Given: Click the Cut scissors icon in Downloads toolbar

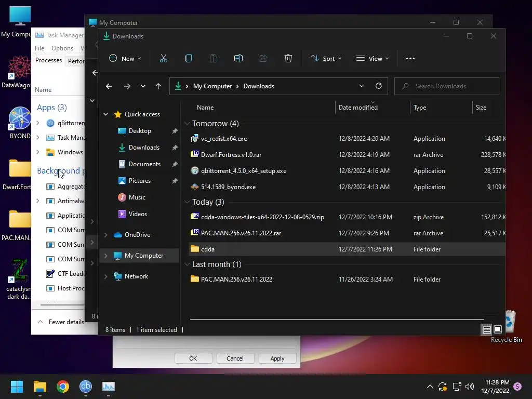Looking at the screenshot, I should 164,58.
